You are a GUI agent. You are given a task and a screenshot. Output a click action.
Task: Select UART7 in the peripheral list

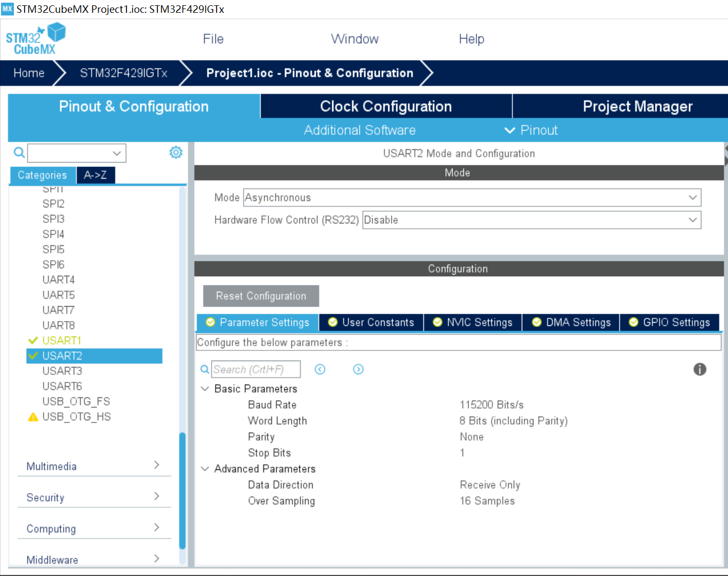click(x=59, y=310)
